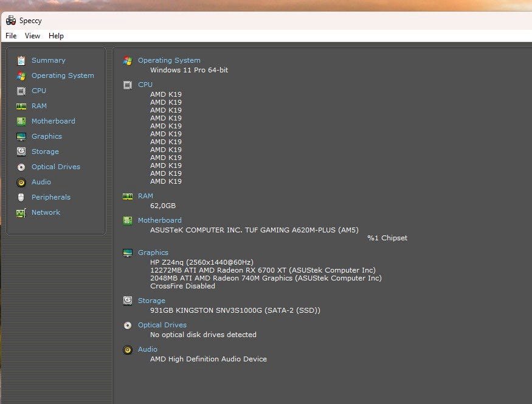Viewport: 532px width, 404px height.
Task: Click the Network icon in sidebar
Action: pyautogui.click(x=21, y=212)
